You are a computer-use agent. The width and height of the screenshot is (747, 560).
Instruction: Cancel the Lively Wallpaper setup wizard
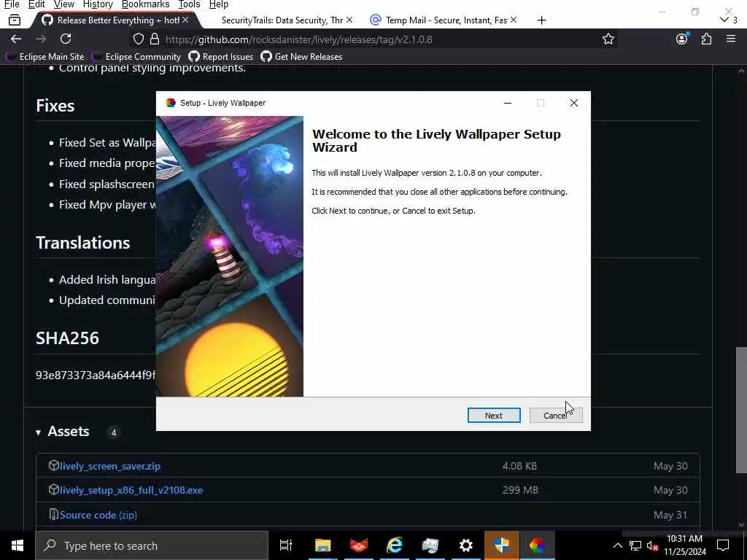[555, 415]
